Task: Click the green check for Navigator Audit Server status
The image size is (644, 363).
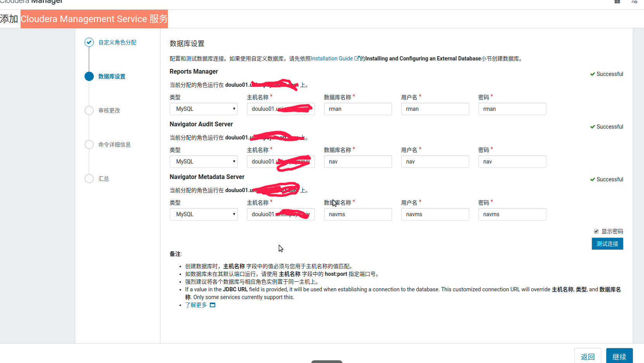Action: click(592, 127)
